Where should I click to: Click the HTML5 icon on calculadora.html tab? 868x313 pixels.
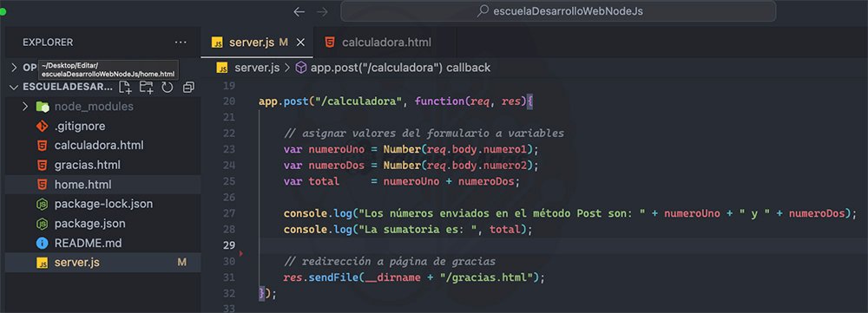point(330,42)
